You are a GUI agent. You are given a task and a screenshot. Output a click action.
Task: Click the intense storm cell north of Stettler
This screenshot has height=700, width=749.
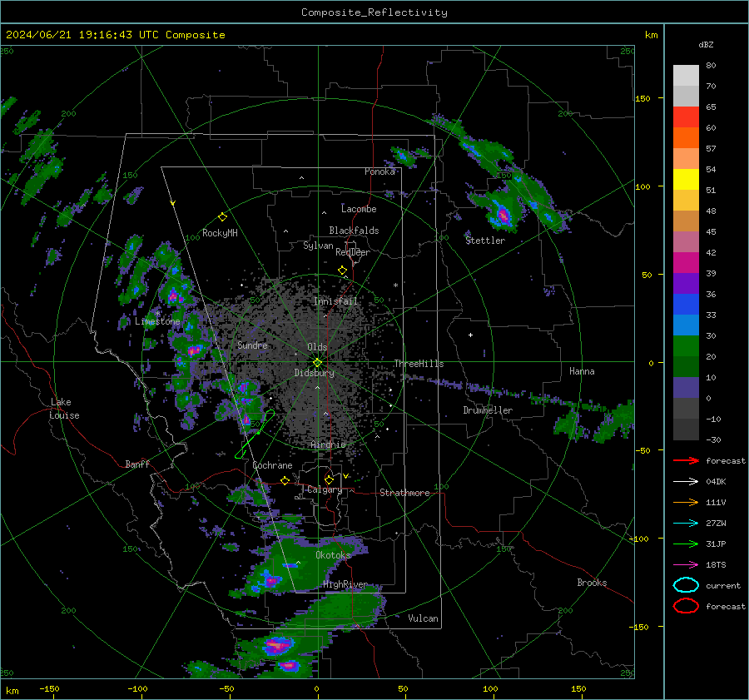(502, 214)
